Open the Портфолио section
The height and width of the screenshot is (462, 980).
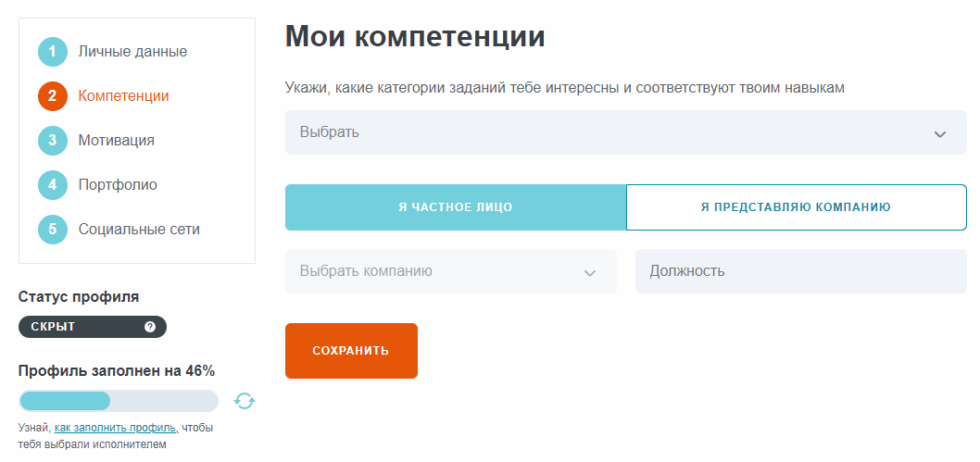[118, 184]
